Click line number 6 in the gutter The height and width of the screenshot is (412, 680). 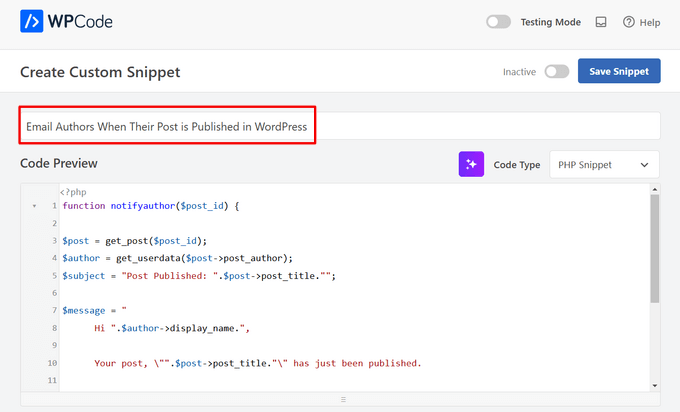click(x=55, y=293)
